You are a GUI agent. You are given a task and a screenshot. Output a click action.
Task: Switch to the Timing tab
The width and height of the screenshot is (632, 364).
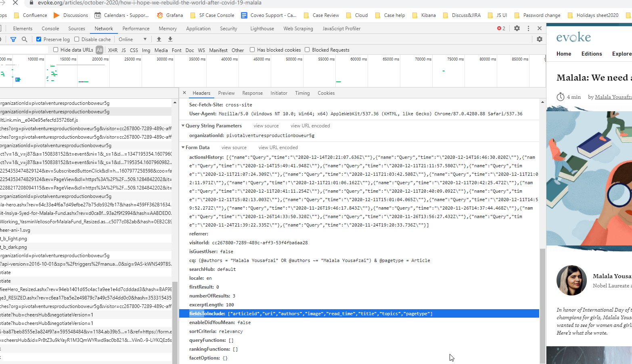point(302,93)
